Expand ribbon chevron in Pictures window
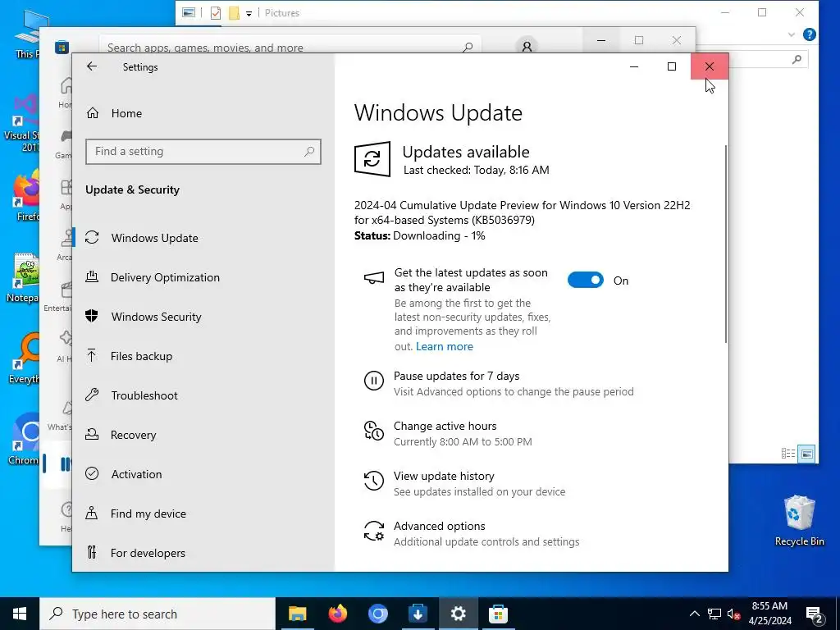 click(x=792, y=34)
